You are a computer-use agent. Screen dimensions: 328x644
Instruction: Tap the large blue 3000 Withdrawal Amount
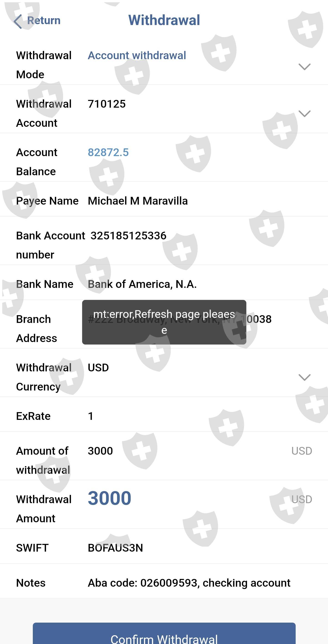click(110, 498)
